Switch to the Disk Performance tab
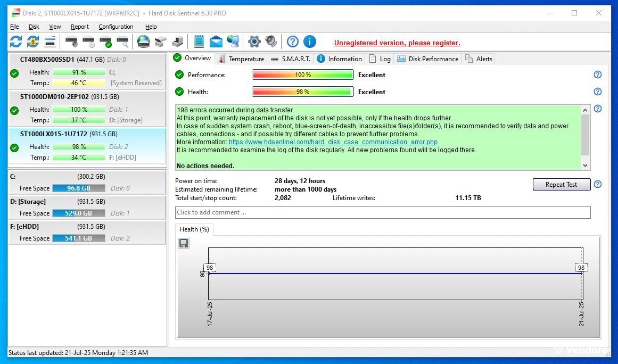 pyautogui.click(x=428, y=59)
